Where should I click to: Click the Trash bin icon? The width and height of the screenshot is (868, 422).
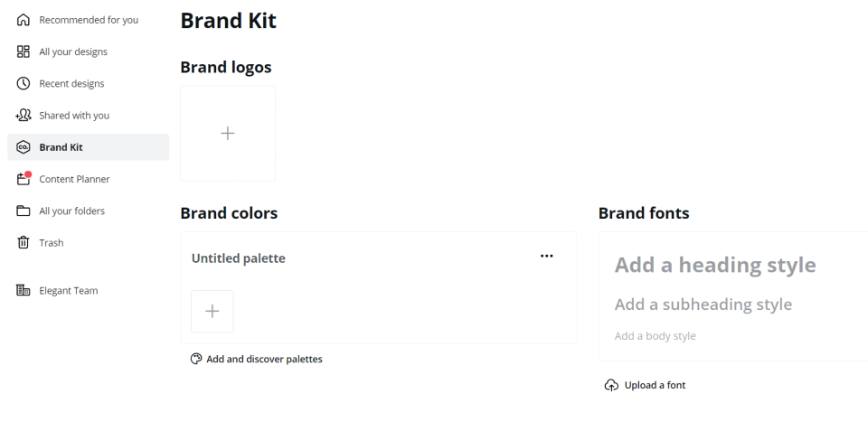tap(24, 242)
